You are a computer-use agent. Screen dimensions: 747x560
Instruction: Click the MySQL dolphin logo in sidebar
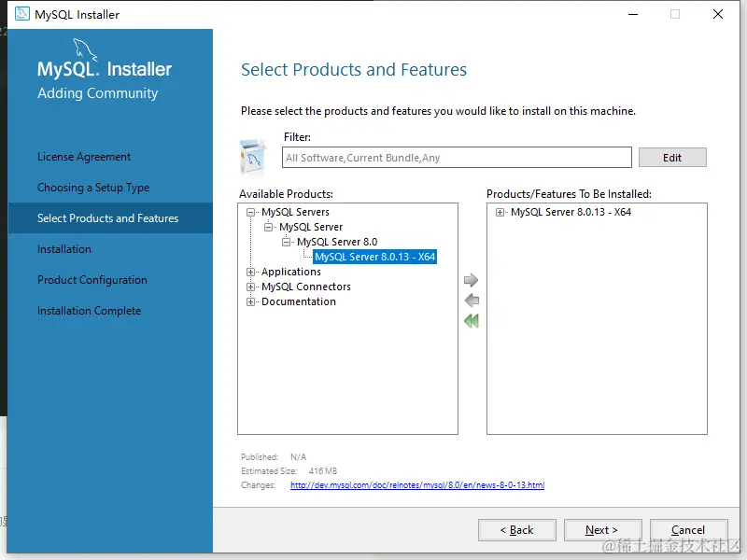coord(85,50)
